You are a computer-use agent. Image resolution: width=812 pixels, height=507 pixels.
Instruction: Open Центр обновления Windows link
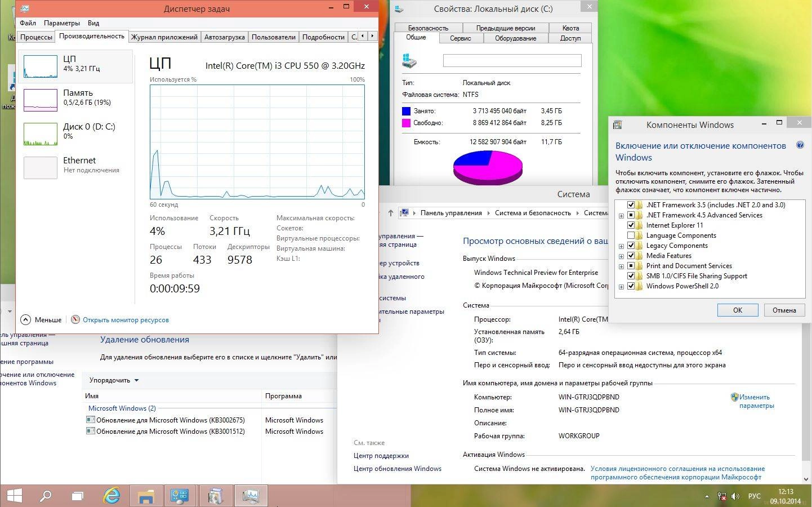pos(398,469)
